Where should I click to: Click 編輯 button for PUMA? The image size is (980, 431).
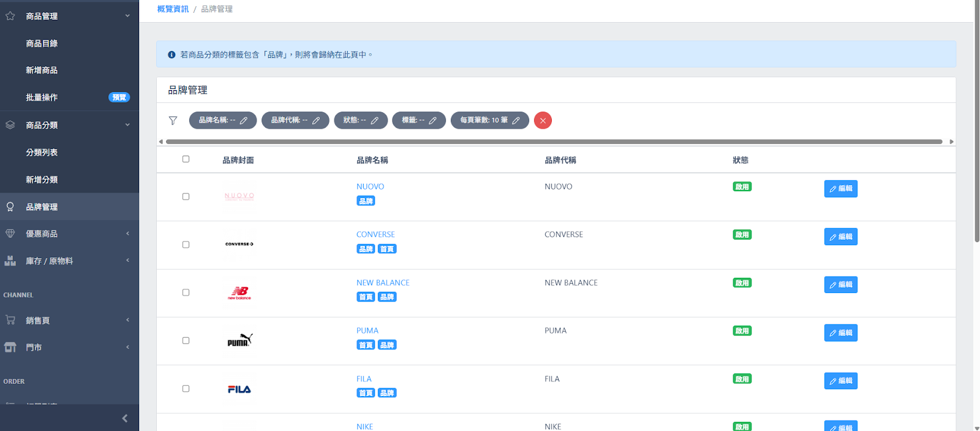(841, 333)
